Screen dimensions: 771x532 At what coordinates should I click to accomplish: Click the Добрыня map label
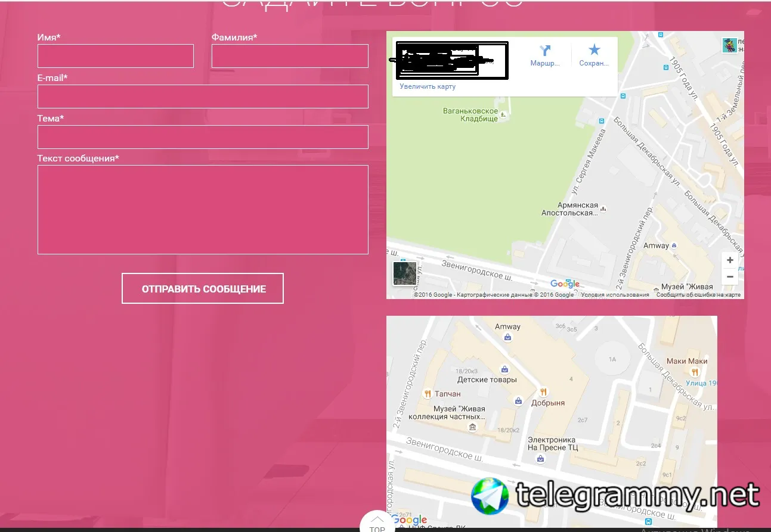click(x=549, y=403)
